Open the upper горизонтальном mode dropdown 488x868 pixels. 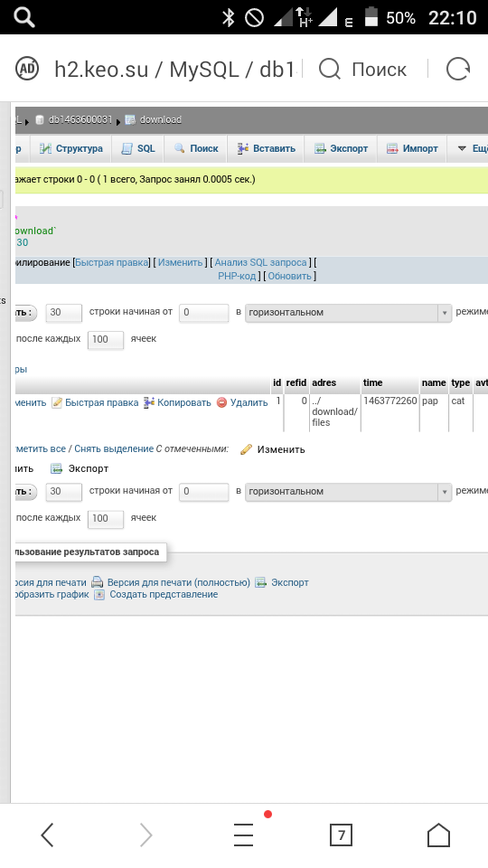348,312
